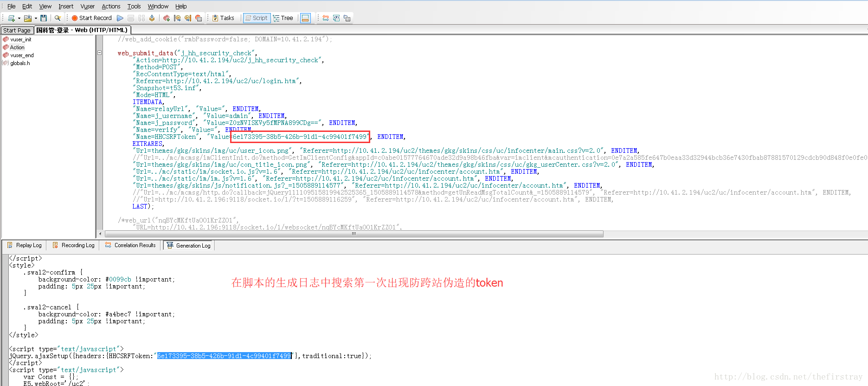Switch to Tree view
Image resolution: width=868 pixels, height=386 pixels.
(x=283, y=18)
